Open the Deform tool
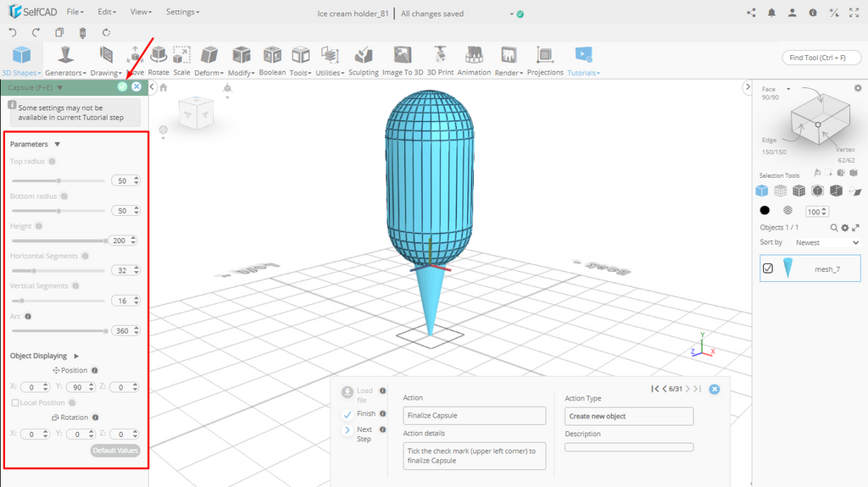 (x=209, y=61)
